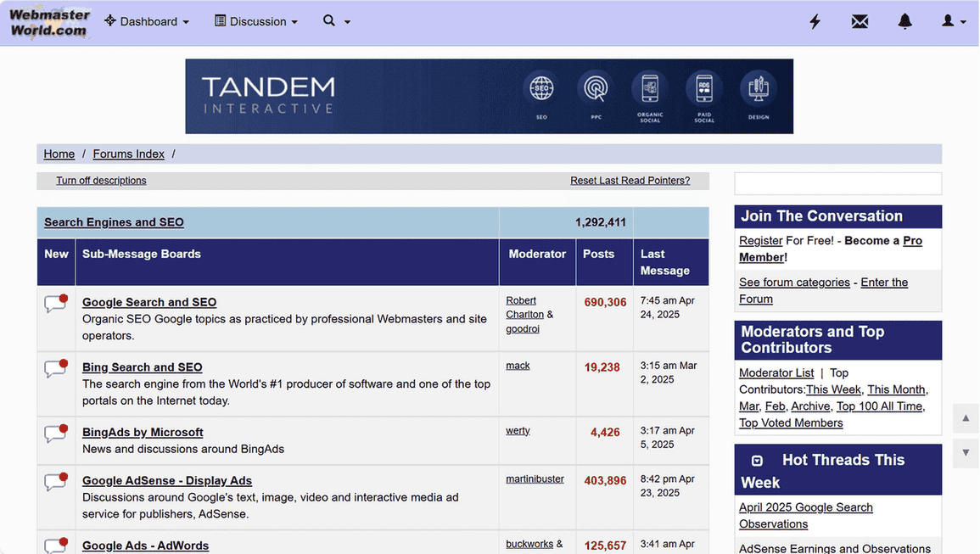
Task: Click new-posts icon beside Bing Search and SEO
Action: [x=56, y=368]
